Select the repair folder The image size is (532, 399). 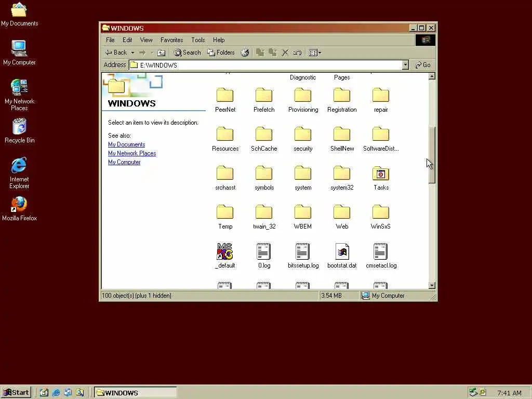click(x=381, y=100)
